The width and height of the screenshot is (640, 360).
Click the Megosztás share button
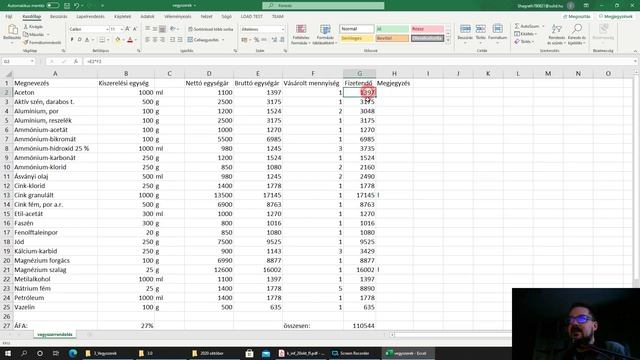pyautogui.click(x=577, y=17)
